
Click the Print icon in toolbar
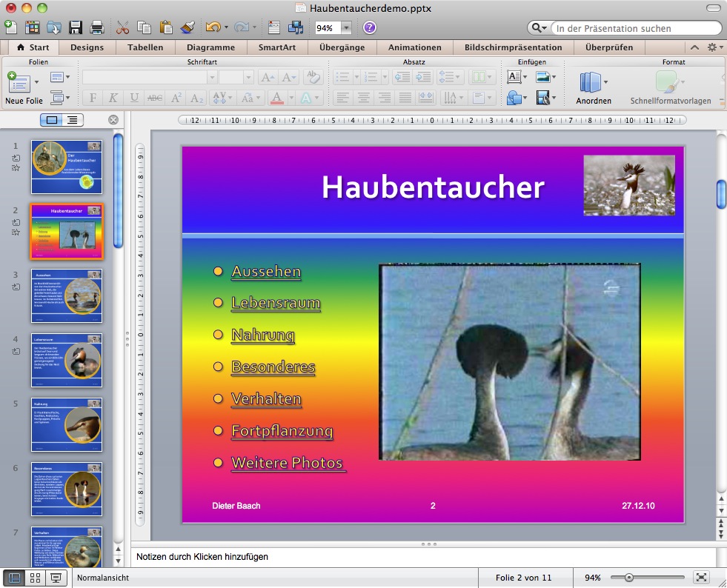[x=96, y=28]
